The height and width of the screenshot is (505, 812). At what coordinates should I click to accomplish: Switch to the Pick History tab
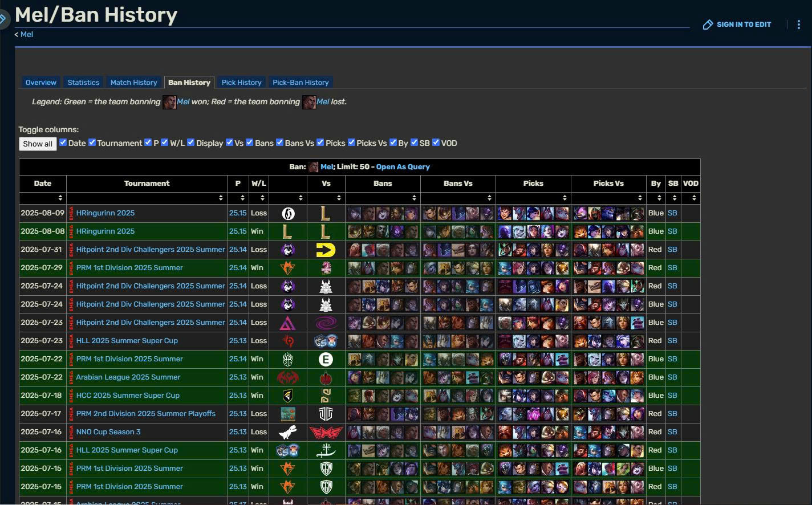click(x=241, y=83)
